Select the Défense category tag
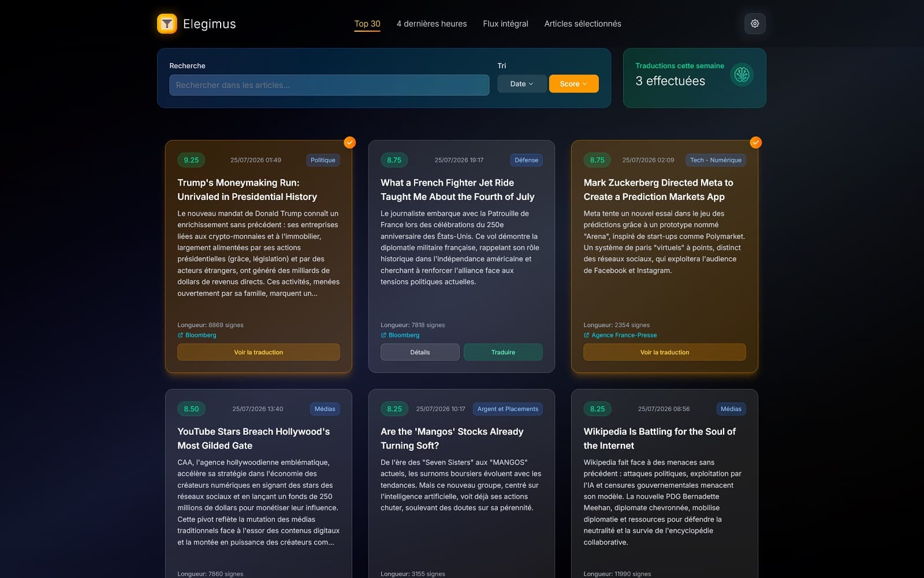 (526, 160)
